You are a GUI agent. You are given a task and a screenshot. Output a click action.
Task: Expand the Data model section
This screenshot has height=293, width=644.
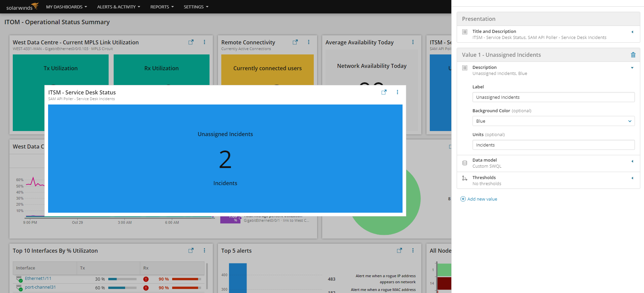(x=632, y=161)
